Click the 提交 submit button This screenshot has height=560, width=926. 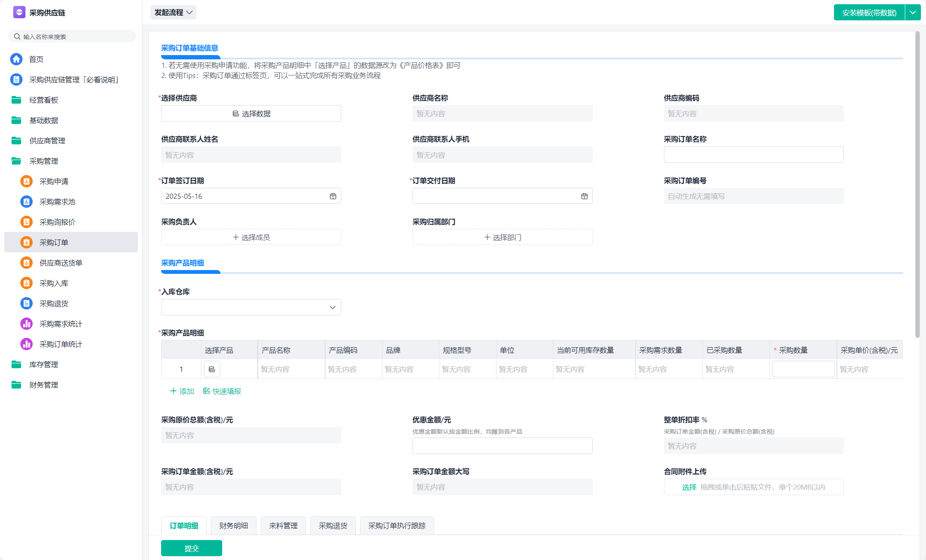(191, 548)
